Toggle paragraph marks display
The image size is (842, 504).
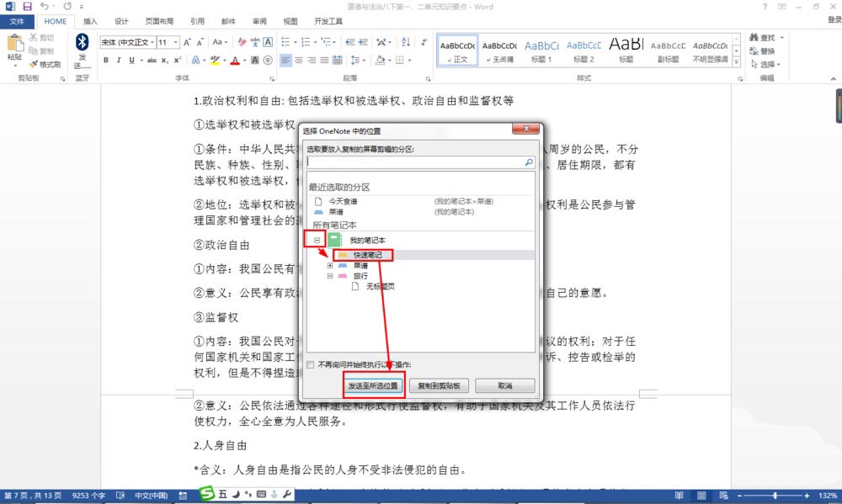[x=424, y=42]
